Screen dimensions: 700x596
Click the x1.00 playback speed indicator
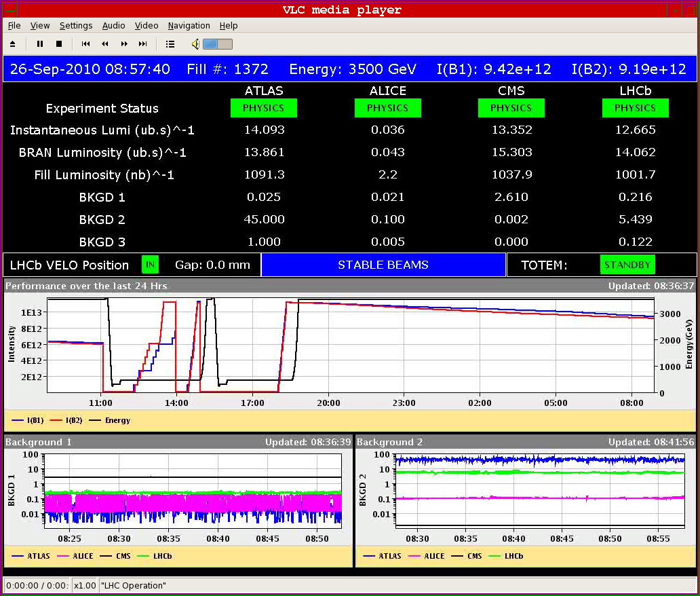coord(85,585)
